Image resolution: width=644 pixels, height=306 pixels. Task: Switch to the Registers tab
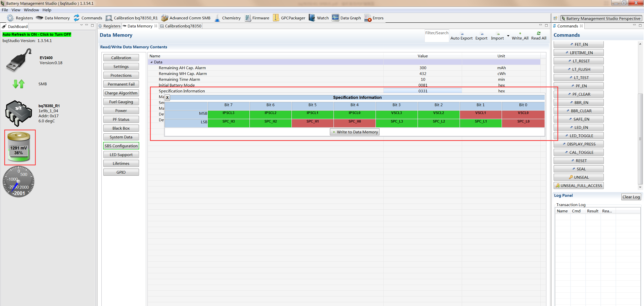click(x=110, y=26)
